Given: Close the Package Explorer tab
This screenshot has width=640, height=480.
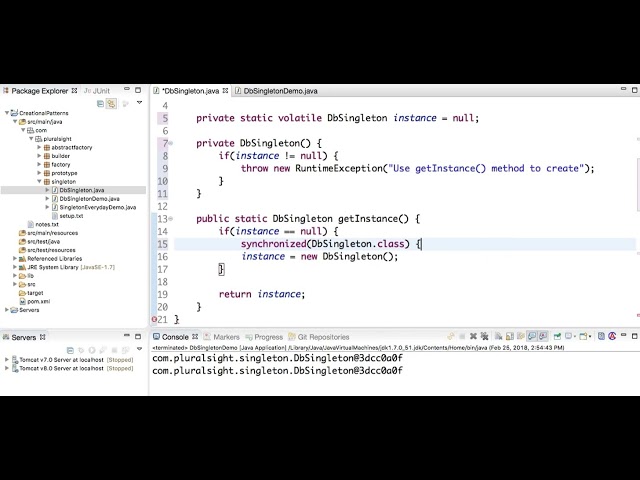Looking at the screenshot, I should point(74,91).
